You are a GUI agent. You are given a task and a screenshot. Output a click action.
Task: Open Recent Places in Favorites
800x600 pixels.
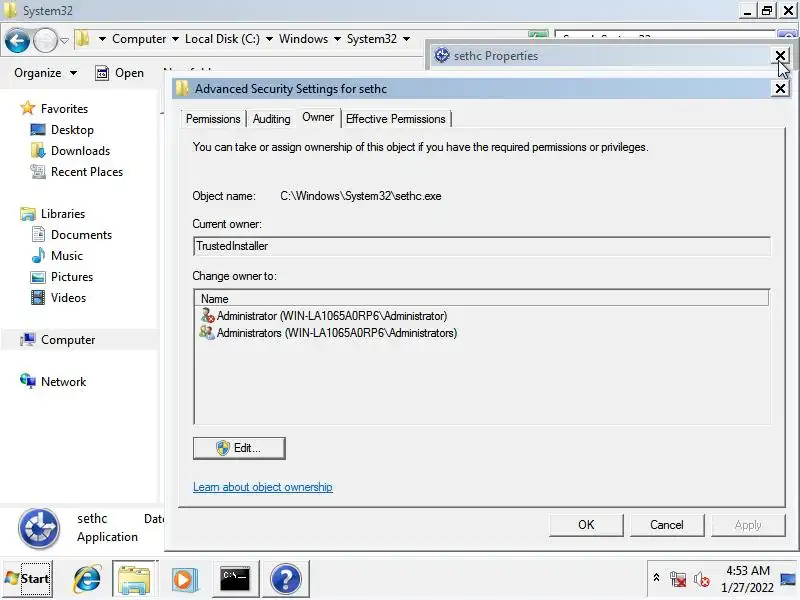87,171
